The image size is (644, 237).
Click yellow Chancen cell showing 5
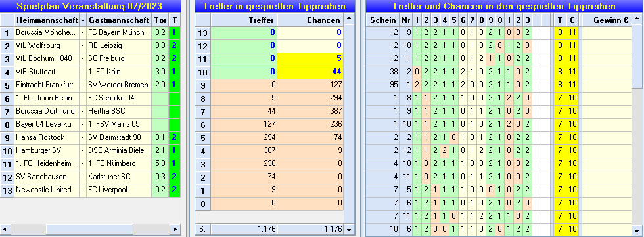(310, 58)
